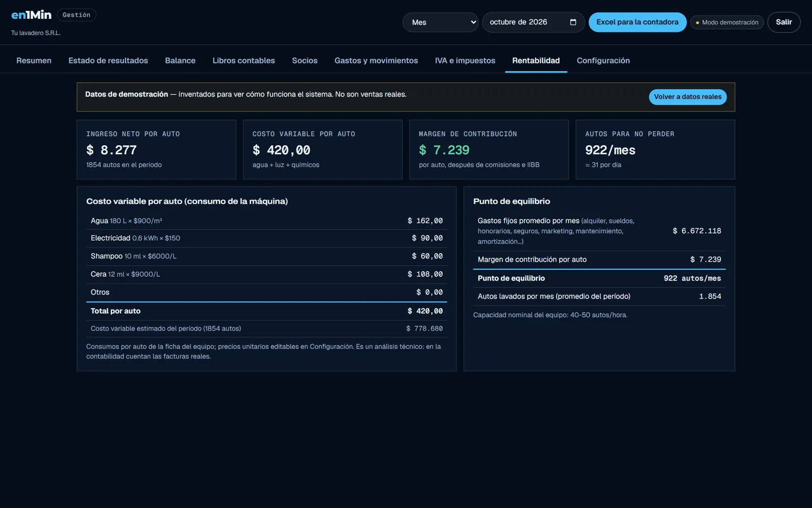
Task: Click the Tu lavadero S.R.L. company name
Action: click(x=36, y=33)
